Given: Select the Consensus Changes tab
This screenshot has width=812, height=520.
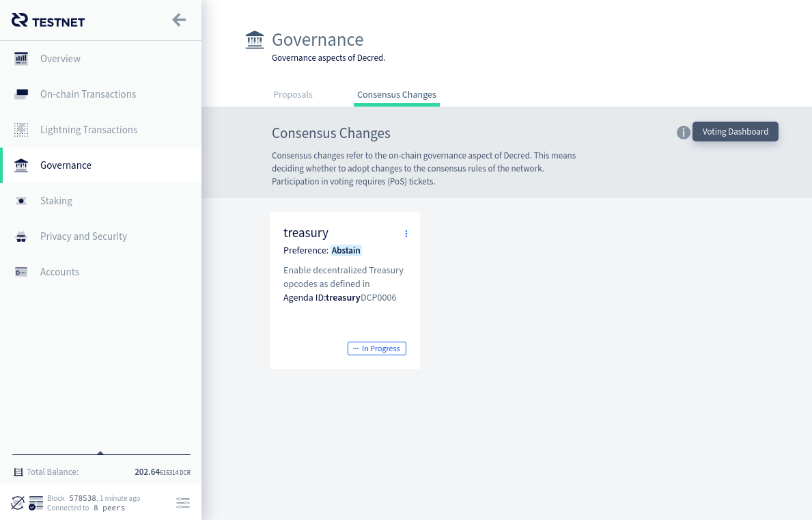Looking at the screenshot, I should click(x=397, y=95).
